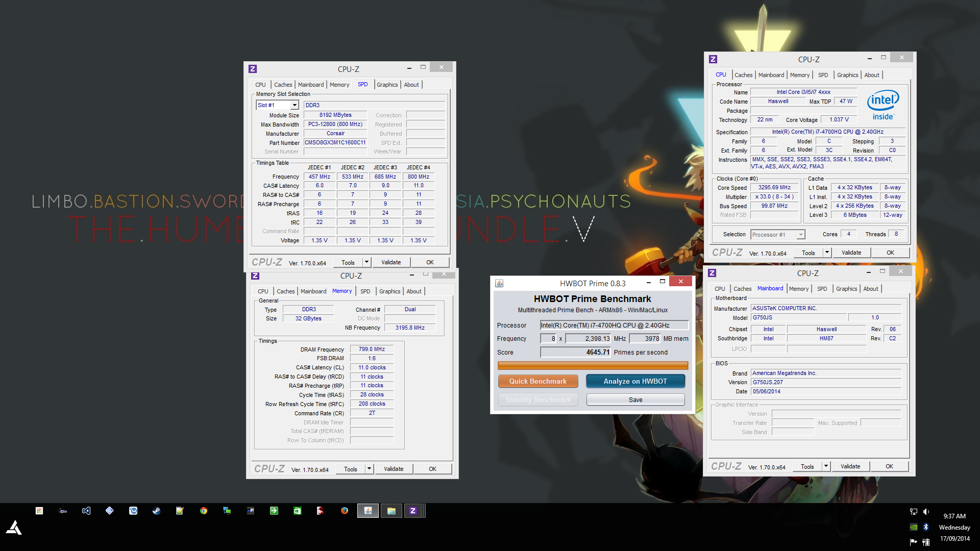Click the frequency 2,398.13 MHz field

point(589,338)
